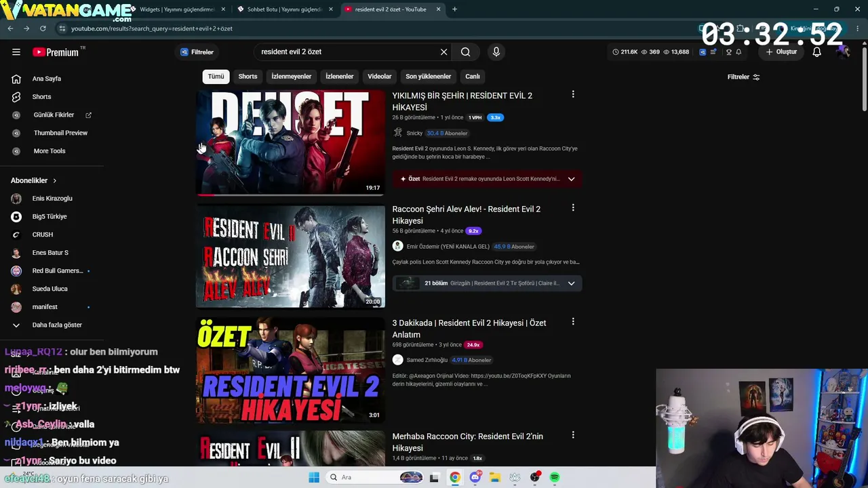Start voice search with the microphone

[496, 52]
